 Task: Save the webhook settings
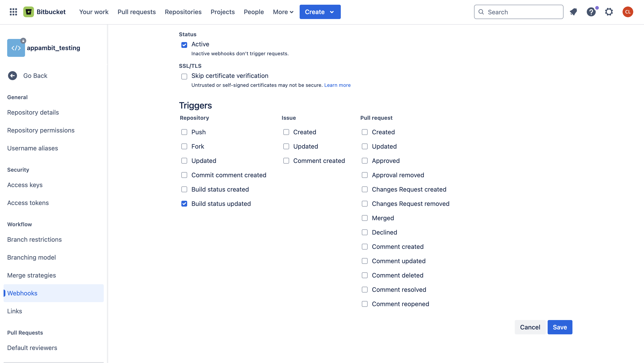coord(559,327)
